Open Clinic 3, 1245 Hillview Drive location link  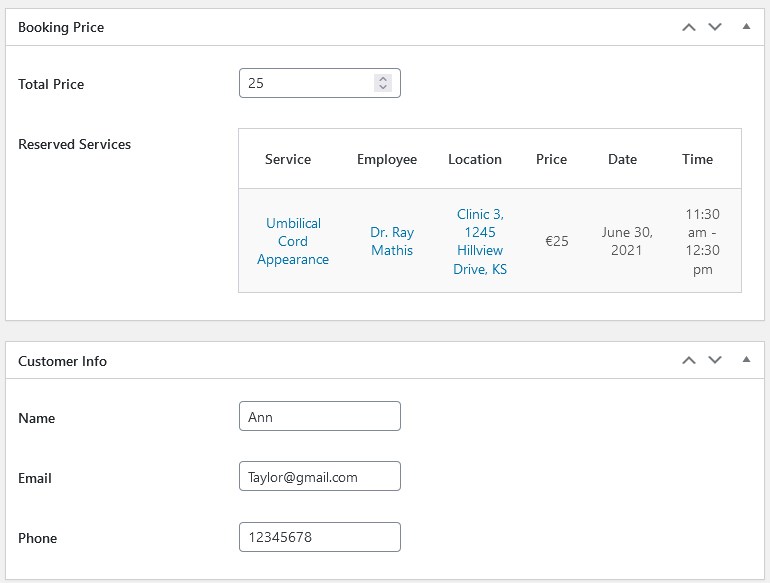coord(480,241)
